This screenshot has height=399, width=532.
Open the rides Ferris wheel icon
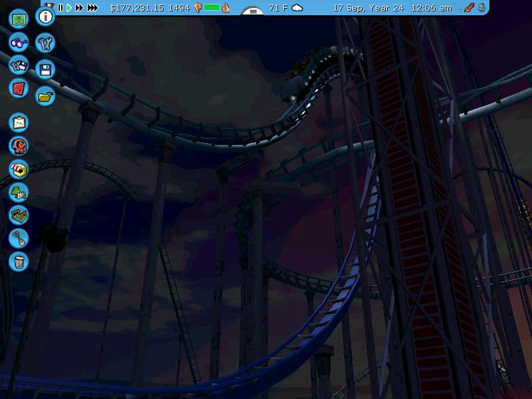pyautogui.click(x=19, y=146)
